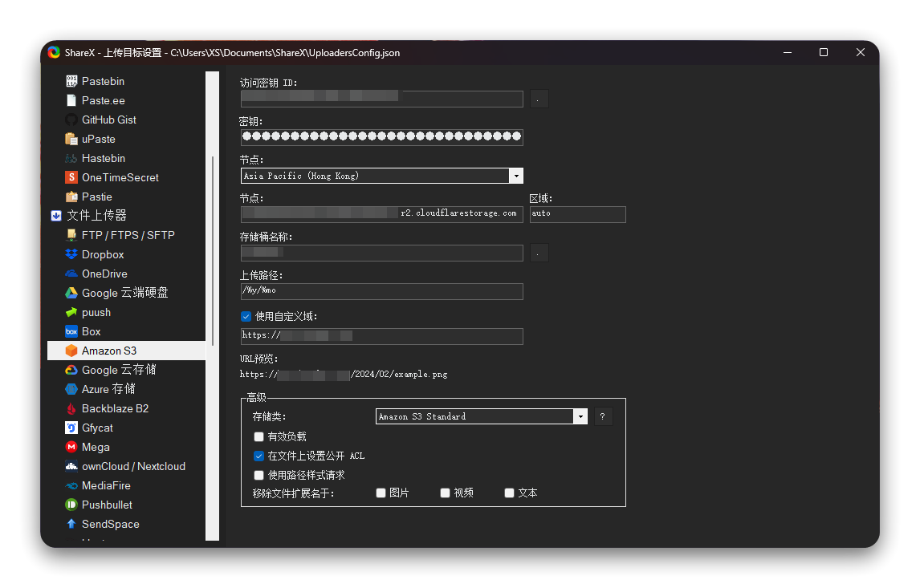Open the Dropbox icon entry
The width and height of the screenshot is (920, 588).
coord(71,254)
